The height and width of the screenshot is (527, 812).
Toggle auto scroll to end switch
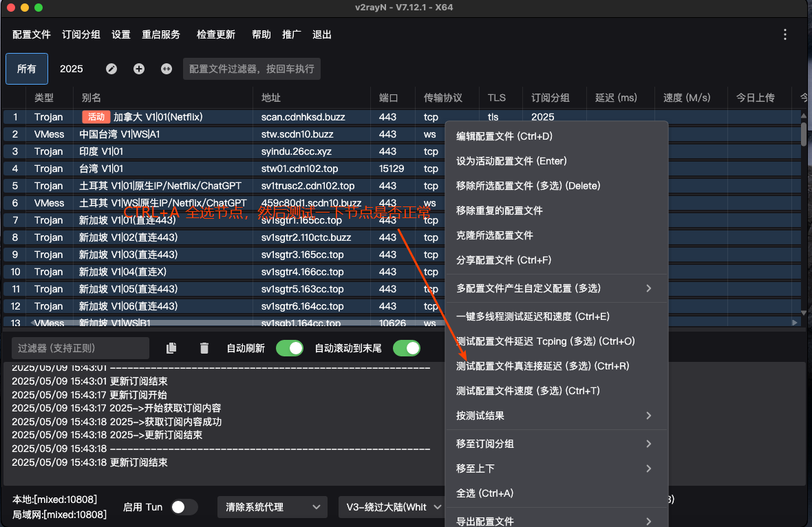coord(407,348)
